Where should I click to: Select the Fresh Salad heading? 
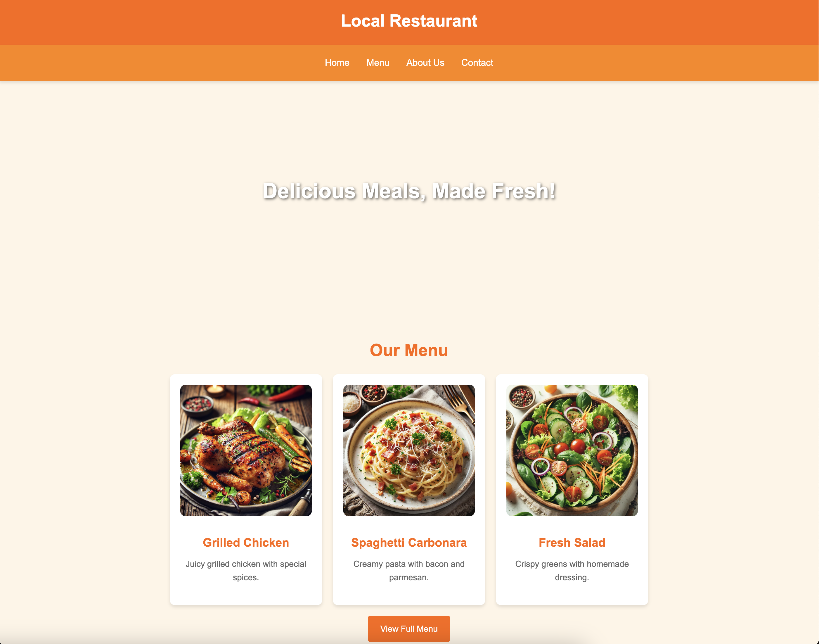click(x=572, y=542)
